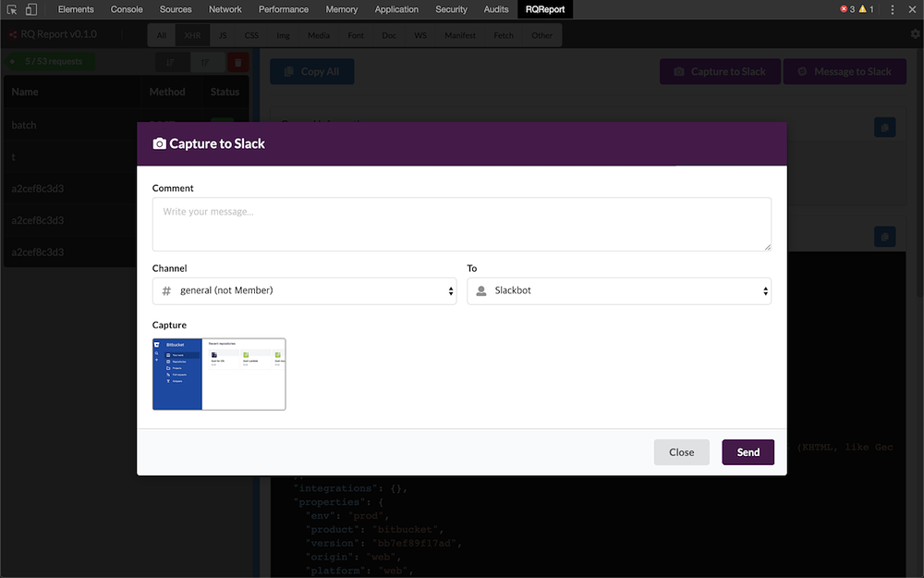Screen dimensions: 924x578
Task: Select the RQReport tab
Action: coord(545,9)
